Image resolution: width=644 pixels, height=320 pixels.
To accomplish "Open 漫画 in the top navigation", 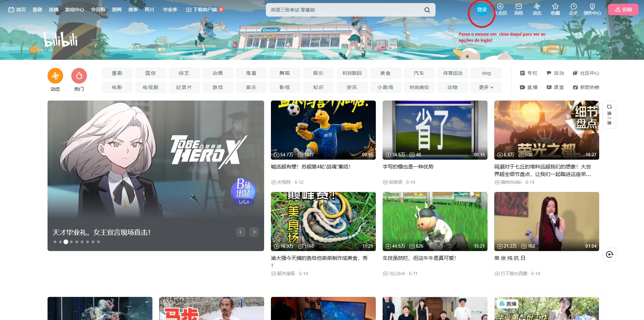I will click(117, 10).
